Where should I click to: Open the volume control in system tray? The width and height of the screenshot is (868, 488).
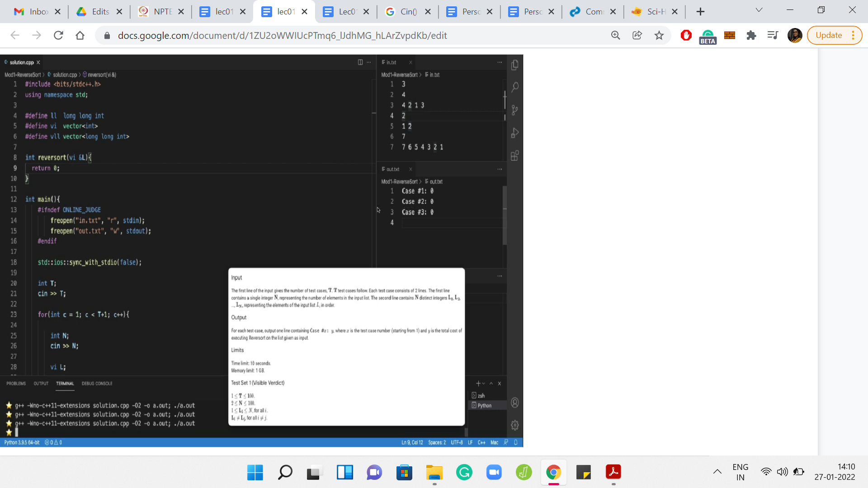tap(782, 472)
